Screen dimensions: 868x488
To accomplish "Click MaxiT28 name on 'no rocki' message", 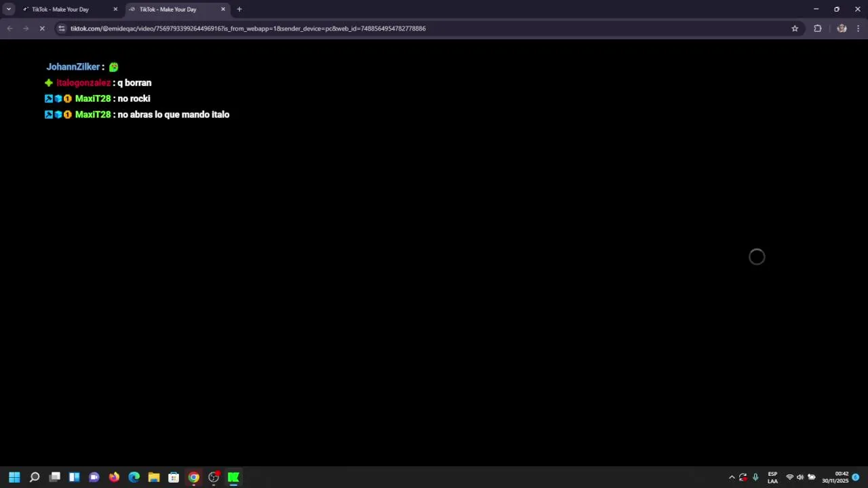I will click(93, 99).
